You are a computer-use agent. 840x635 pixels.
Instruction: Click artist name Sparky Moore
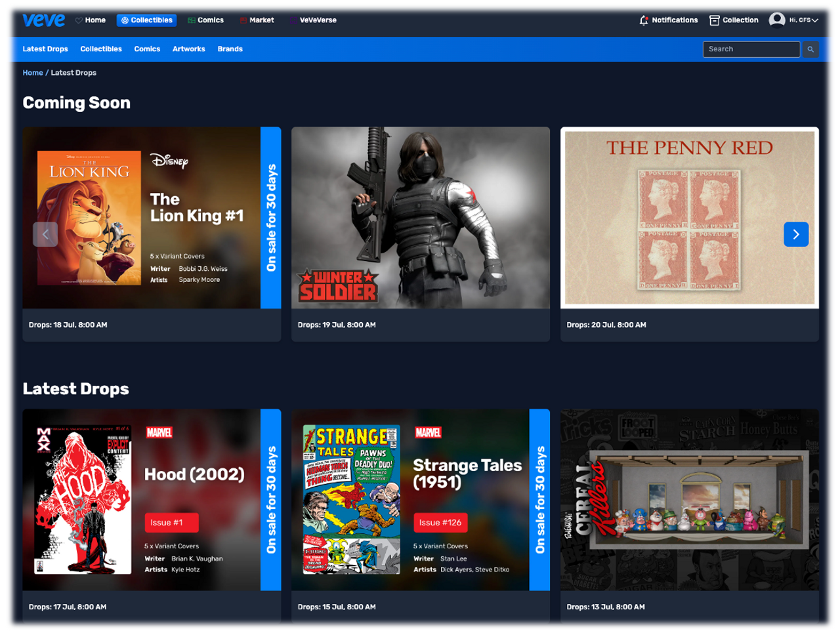point(199,279)
